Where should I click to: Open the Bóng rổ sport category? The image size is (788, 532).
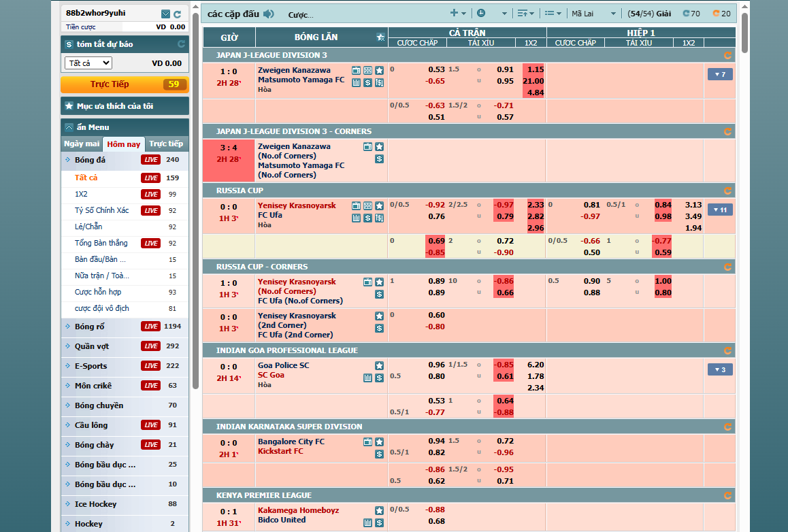coord(92,327)
